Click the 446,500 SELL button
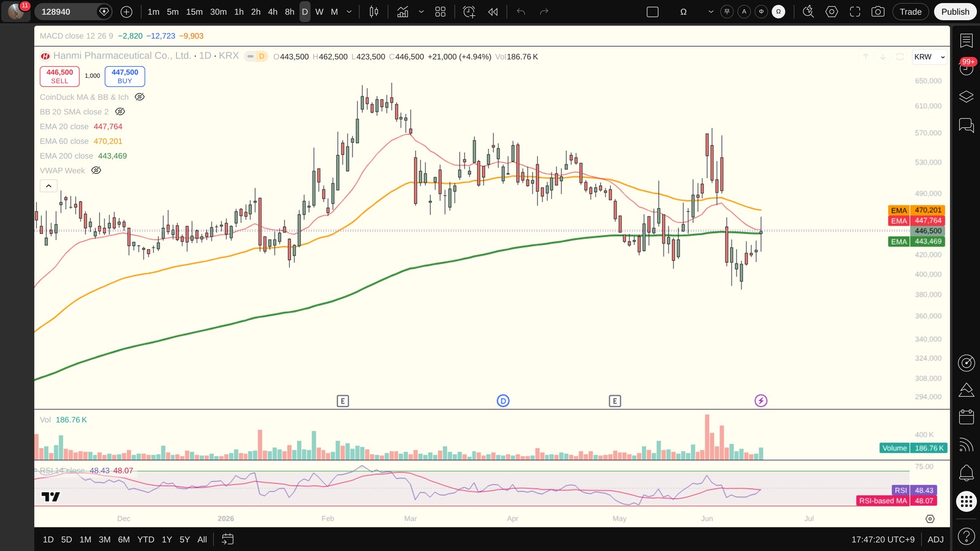 [59, 77]
